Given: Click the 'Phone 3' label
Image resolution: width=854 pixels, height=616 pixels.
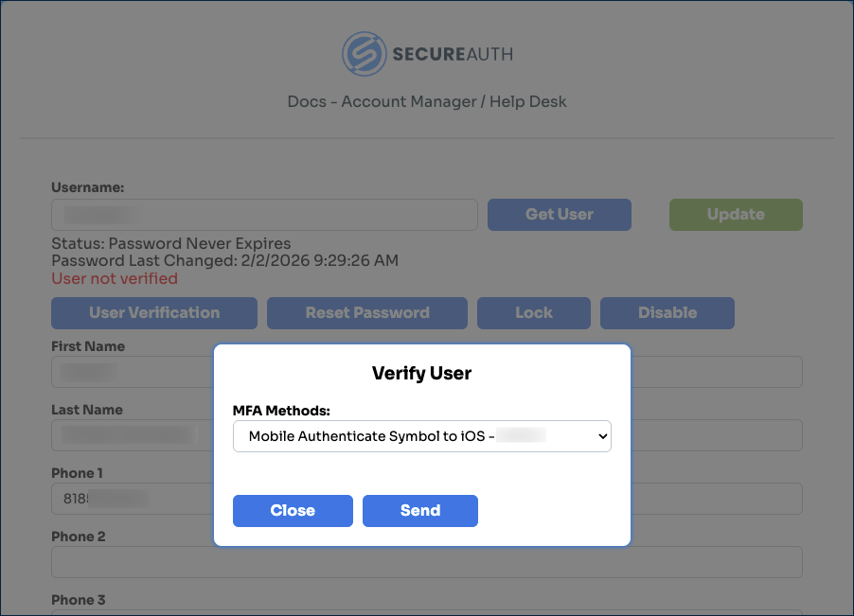Looking at the screenshot, I should pos(78,600).
